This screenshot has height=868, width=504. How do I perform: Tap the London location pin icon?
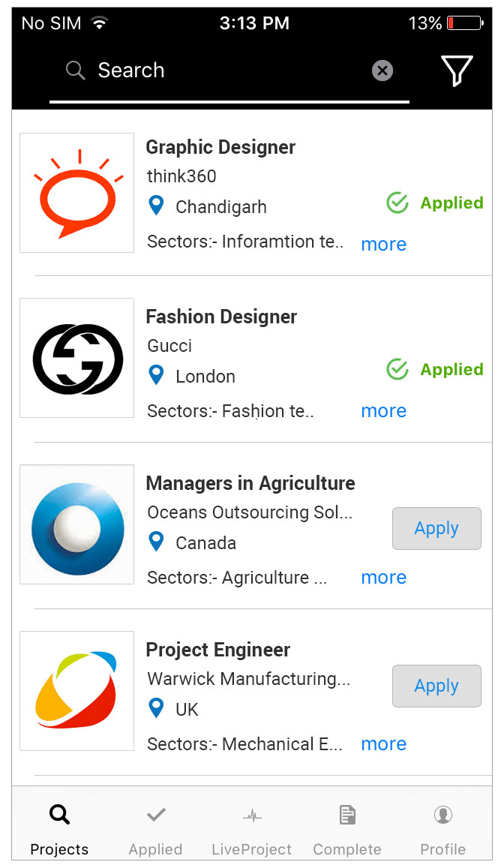coord(156,375)
